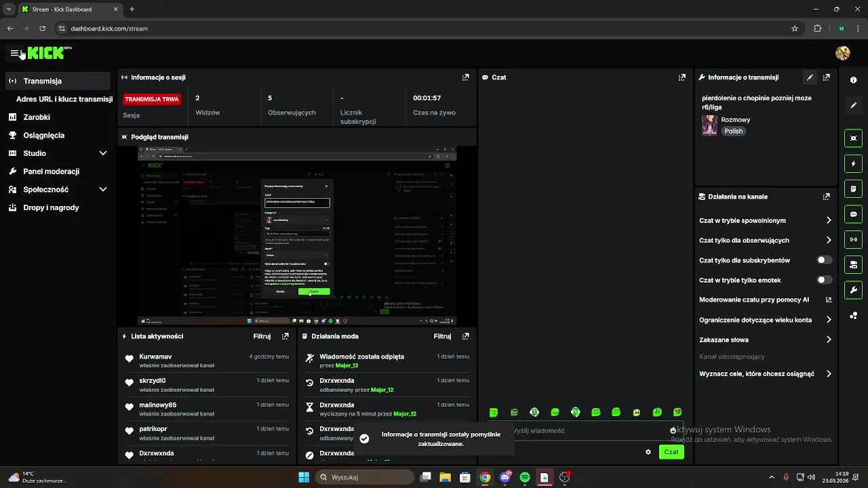
Task: Bookmark this page with the address bar star icon
Action: (795, 28)
